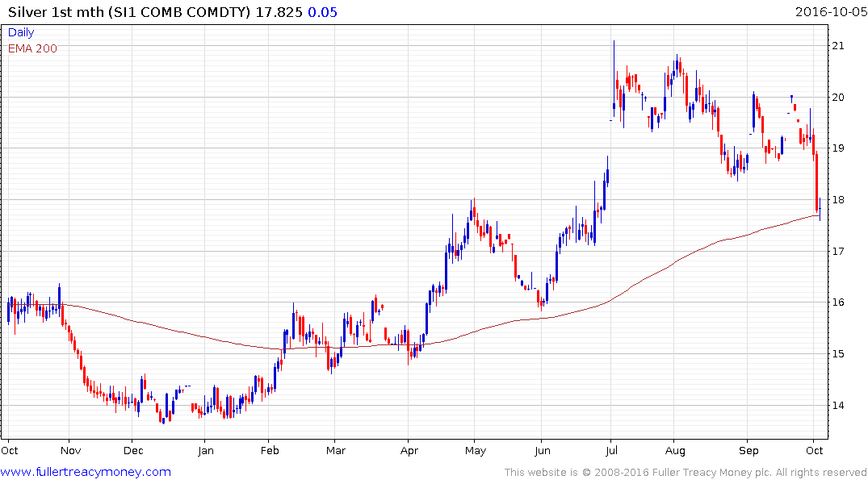Click the 'Nov' month label
This screenshot has width=868, height=484.
tap(71, 450)
